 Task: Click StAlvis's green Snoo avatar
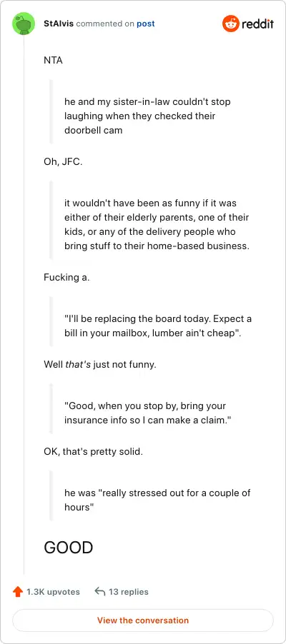pyautogui.click(x=24, y=24)
